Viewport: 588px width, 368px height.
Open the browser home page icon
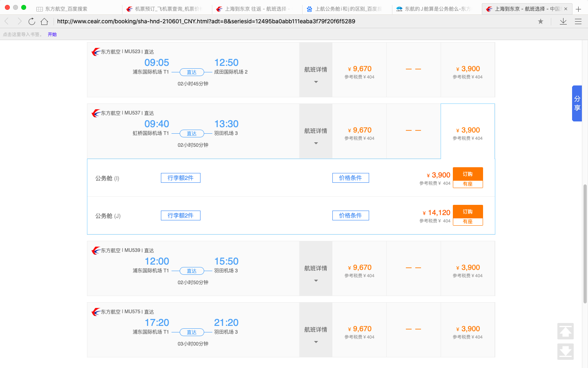coord(45,21)
